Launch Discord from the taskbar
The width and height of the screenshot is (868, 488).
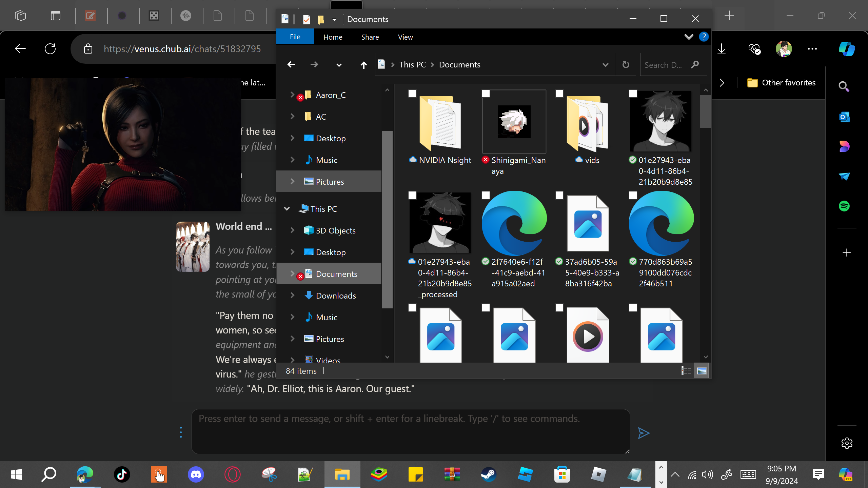196,474
